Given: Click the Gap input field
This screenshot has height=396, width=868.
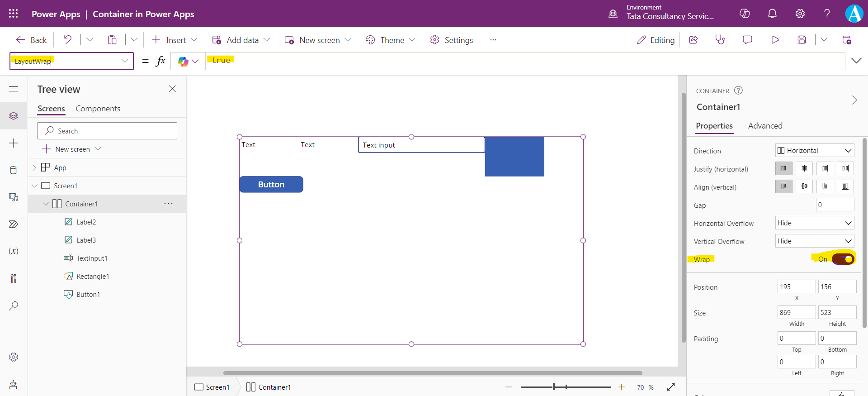Looking at the screenshot, I should [835, 205].
